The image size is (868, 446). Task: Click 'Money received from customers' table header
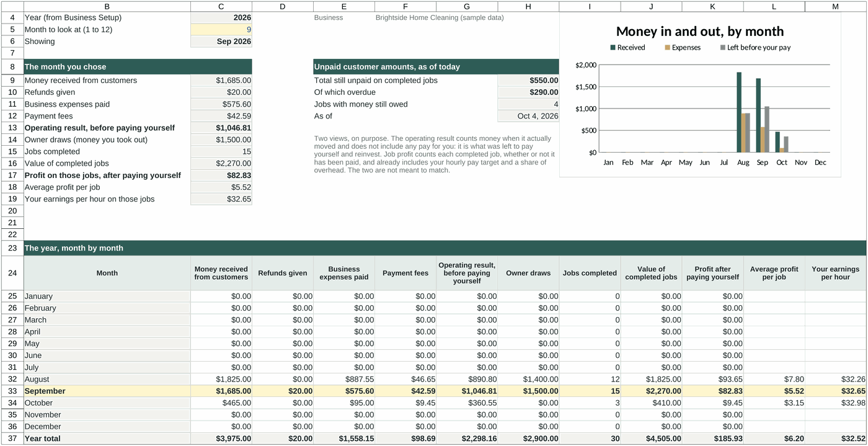[x=221, y=273]
